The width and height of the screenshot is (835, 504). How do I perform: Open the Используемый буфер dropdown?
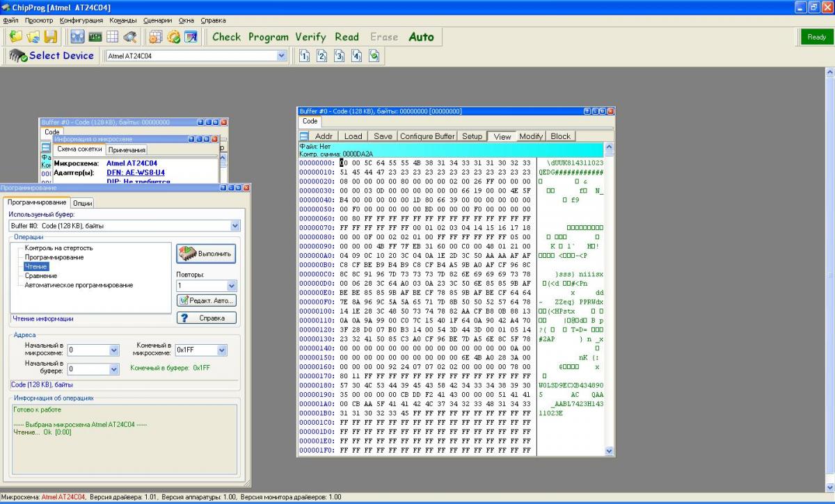point(234,226)
